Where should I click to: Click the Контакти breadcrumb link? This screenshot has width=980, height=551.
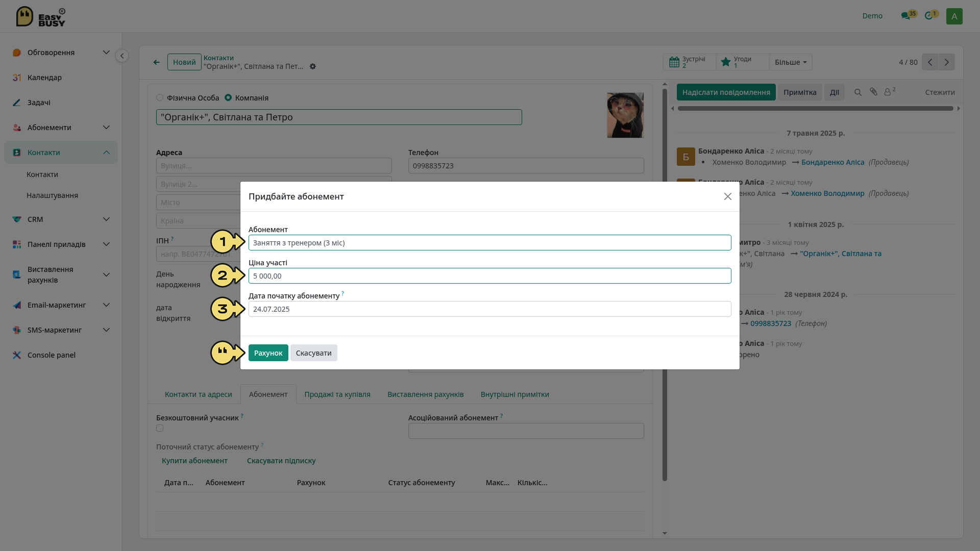coord(218,58)
